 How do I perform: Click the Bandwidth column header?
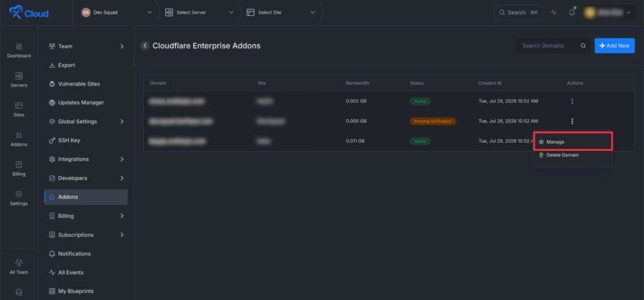coord(357,83)
